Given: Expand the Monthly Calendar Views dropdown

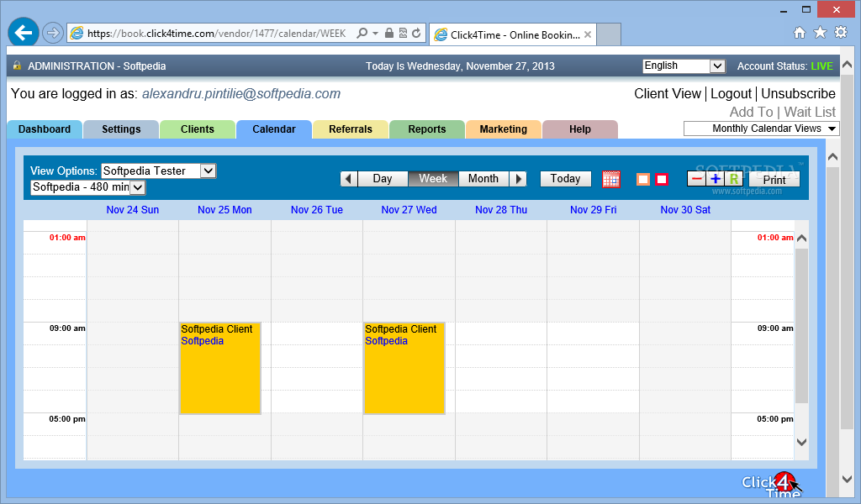Looking at the screenshot, I should click(762, 129).
